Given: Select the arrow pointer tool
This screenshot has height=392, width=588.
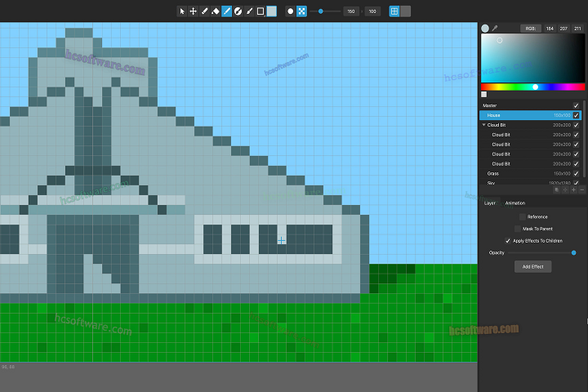Looking at the screenshot, I should click(182, 11).
